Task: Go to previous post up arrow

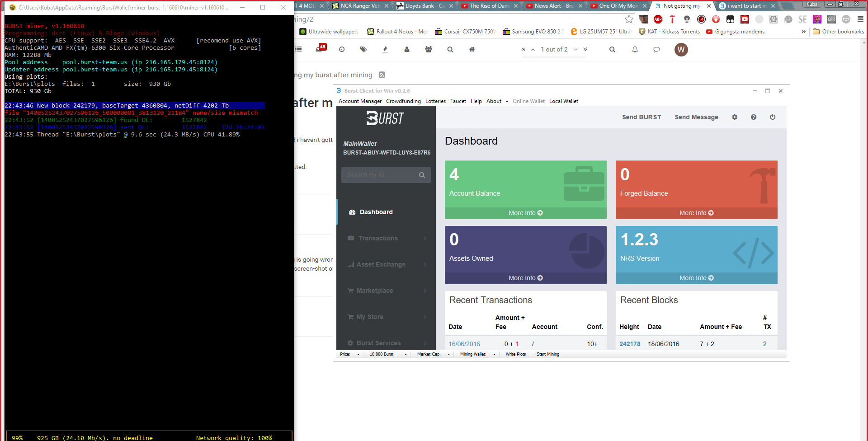Action: 533,49
